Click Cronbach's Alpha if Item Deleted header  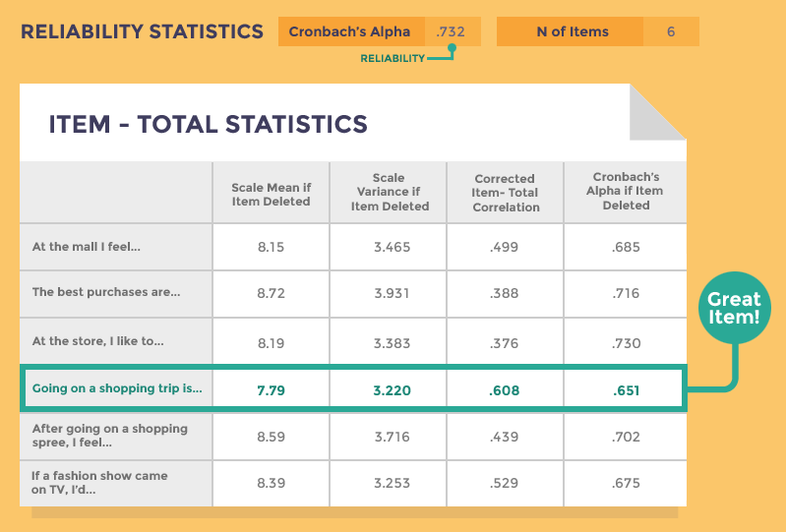click(x=626, y=192)
